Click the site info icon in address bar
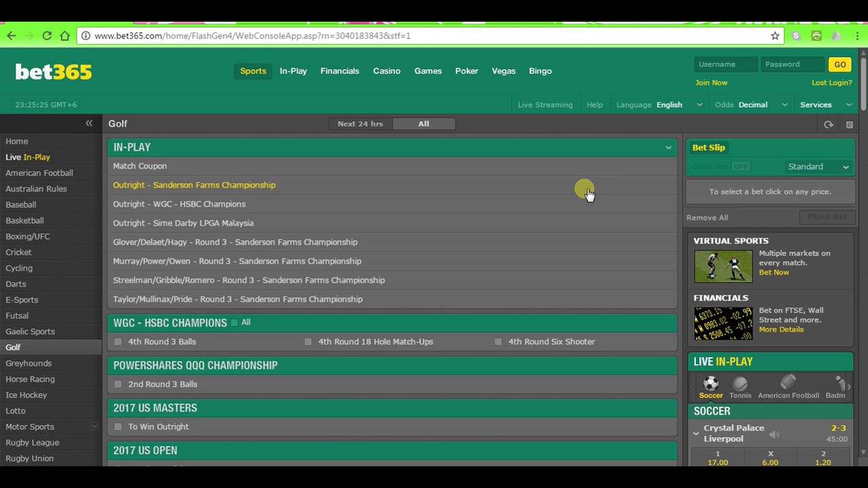Viewport: 868px width, 488px height. [x=85, y=36]
